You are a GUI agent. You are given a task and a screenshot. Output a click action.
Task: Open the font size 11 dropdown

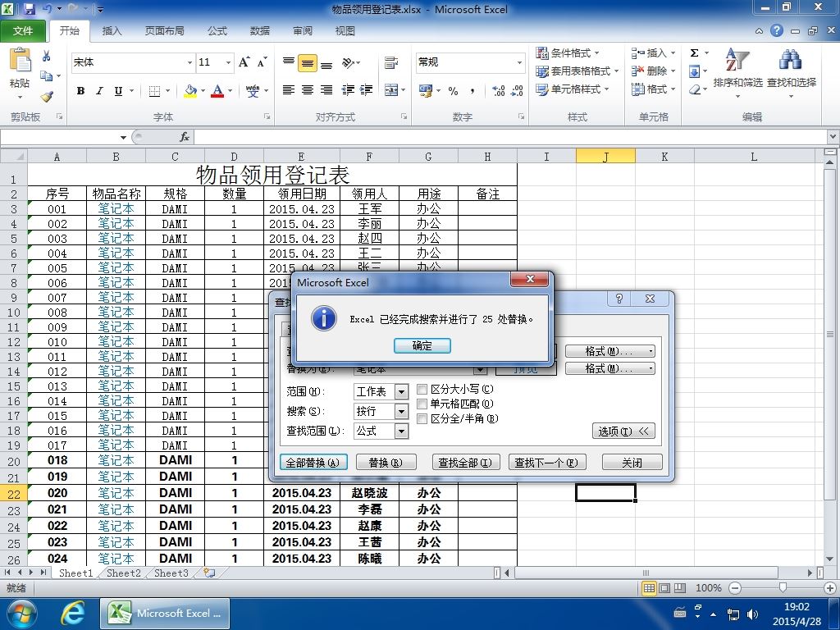click(228, 62)
